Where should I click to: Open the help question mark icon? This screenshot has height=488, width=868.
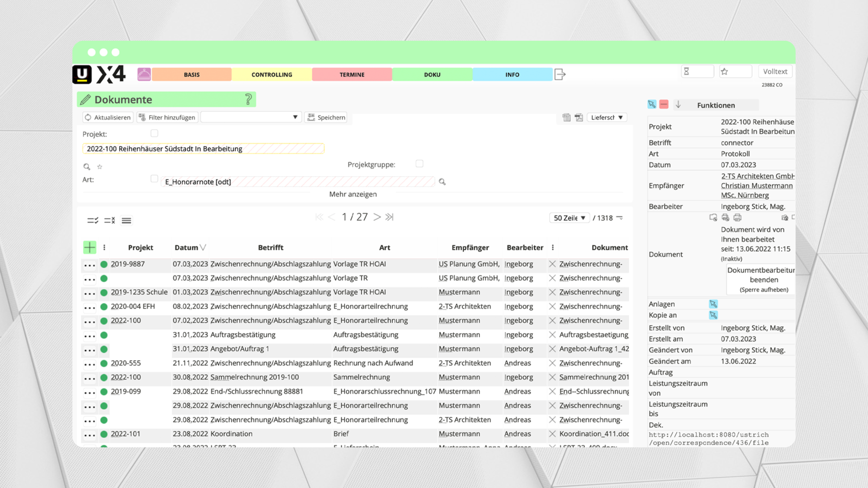(x=248, y=99)
